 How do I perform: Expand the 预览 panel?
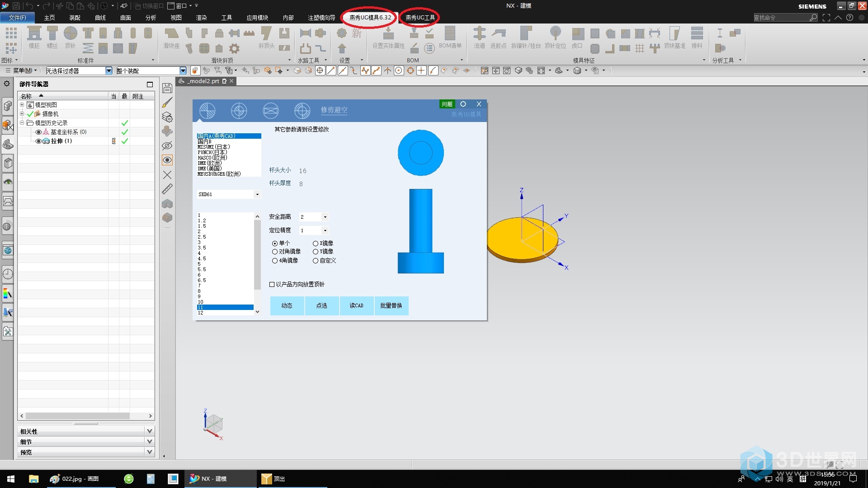[x=150, y=452]
